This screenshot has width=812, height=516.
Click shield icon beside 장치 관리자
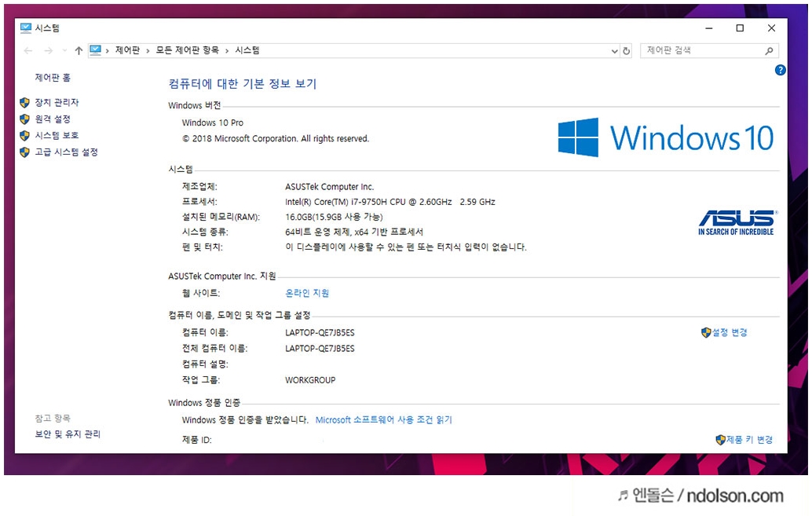click(x=24, y=103)
